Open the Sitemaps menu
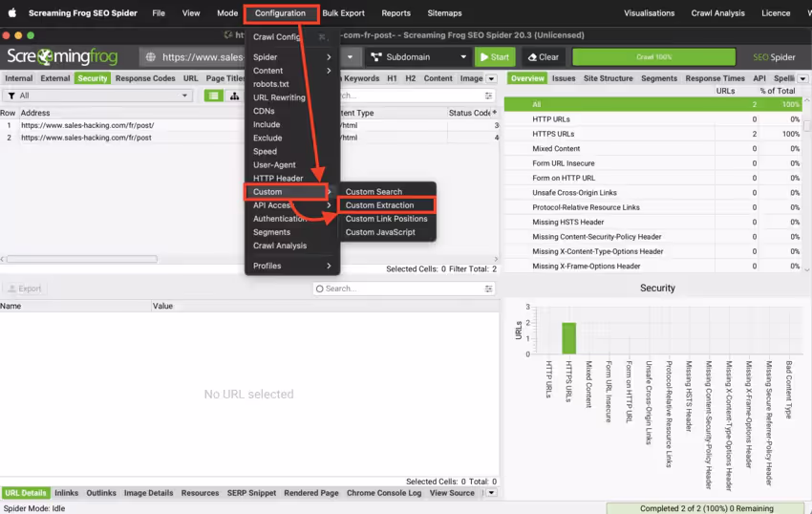Viewport: 812px width, 514px height. click(x=444, y=13)
